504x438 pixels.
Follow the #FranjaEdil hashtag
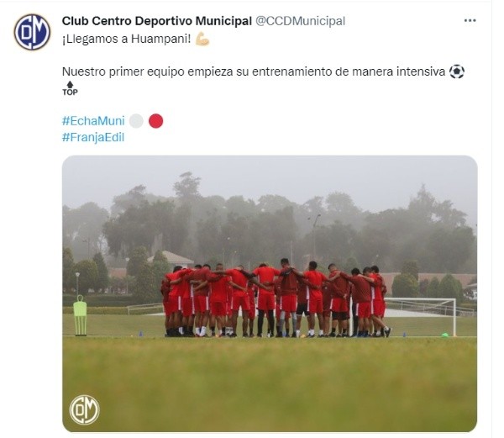pyautogui.click(x=93, y=137)
